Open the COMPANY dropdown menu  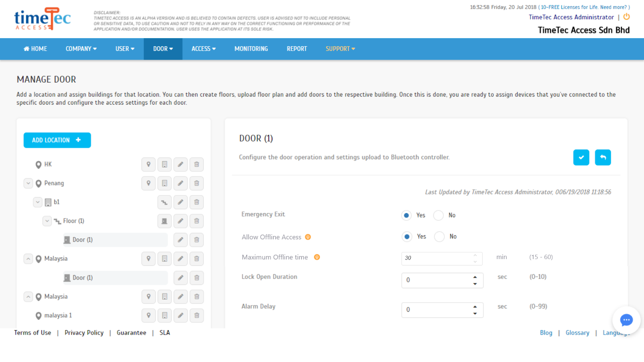pyautogui.click(x=81, y=49)
